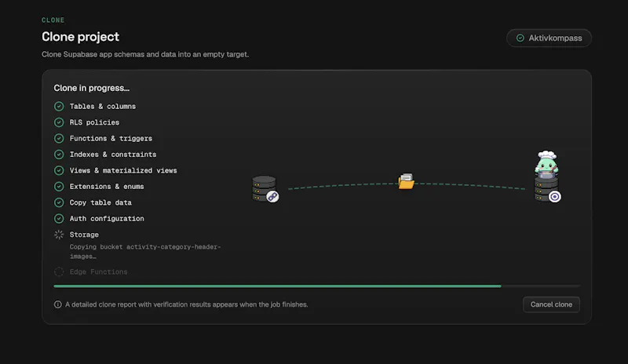Image resolution: width=628 pixels, height=364 pixels.
Task: Select the 'Views & materialized views' step text
Action: tap(123, 170)
